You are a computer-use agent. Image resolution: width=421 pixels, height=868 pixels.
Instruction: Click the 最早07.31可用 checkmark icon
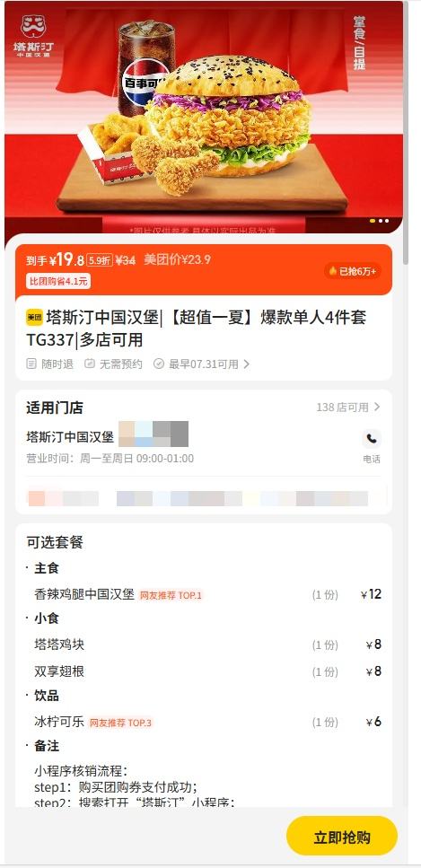click(x=159, y=364)
